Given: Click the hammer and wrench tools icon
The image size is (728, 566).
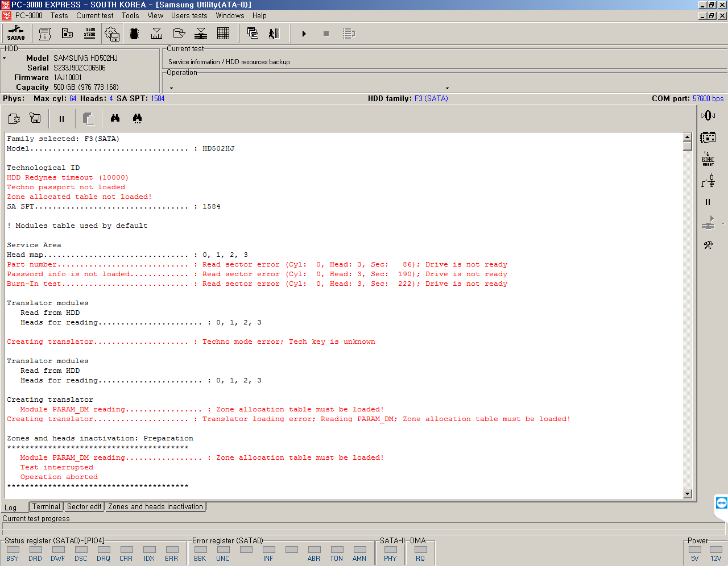Looking at the screenshot, I should tap(708, 245).
